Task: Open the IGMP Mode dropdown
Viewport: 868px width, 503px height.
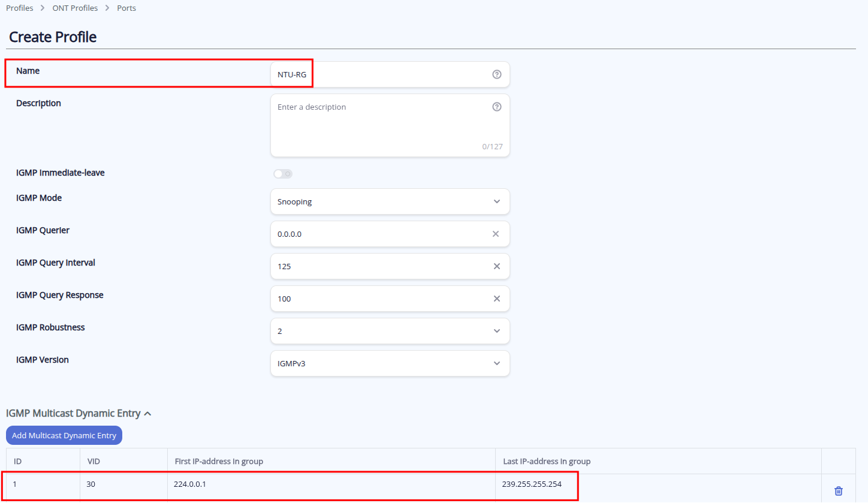Action: click(x=390, y=201)
